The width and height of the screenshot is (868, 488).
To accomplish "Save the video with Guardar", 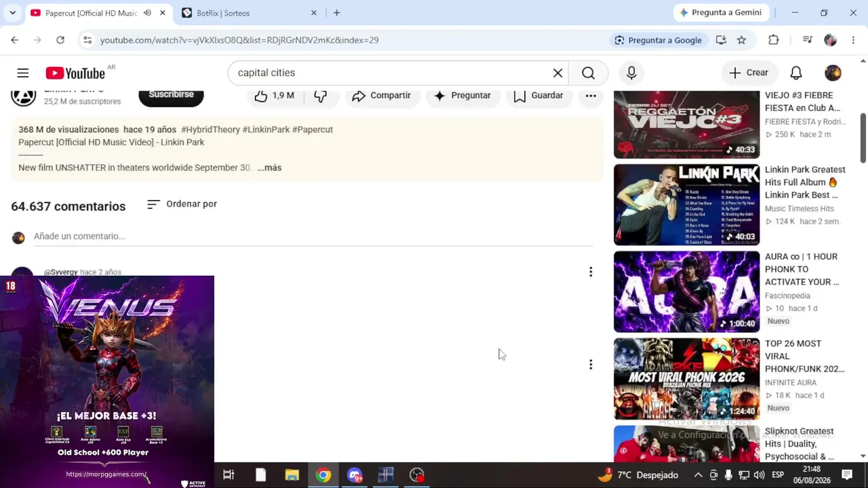I will click(x=538, y=96).
